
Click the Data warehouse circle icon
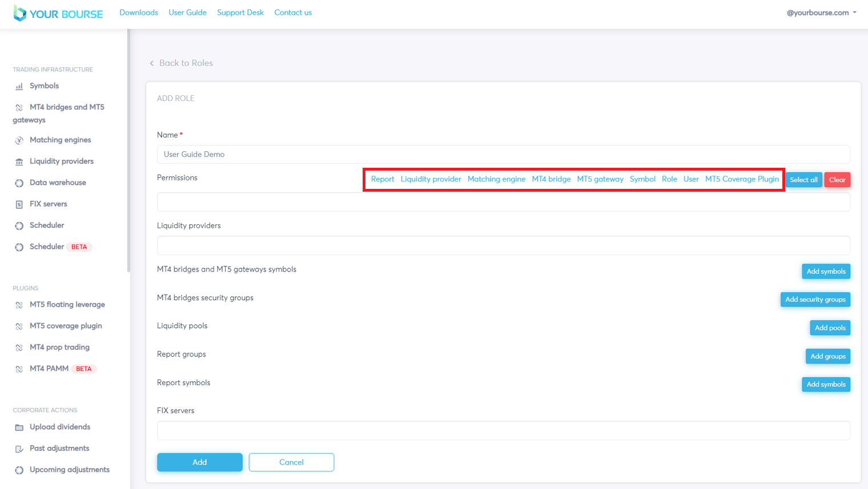pos(19,183)
